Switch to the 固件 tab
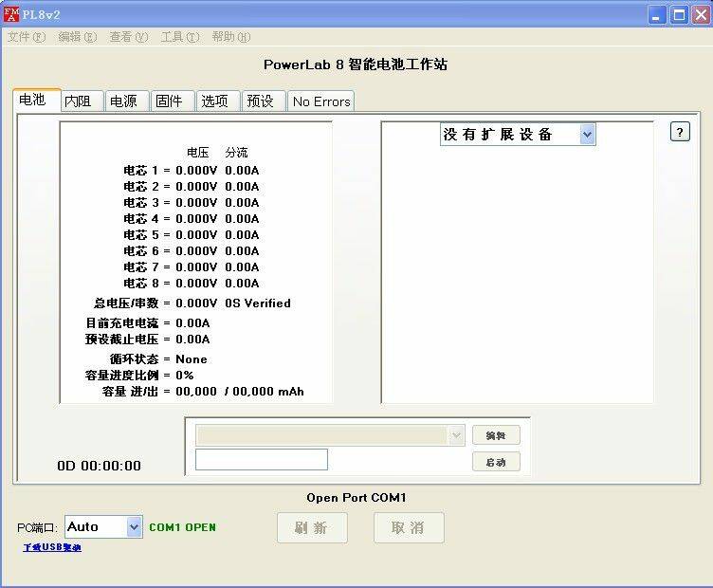713x588 pixels. tap(173, 101)
